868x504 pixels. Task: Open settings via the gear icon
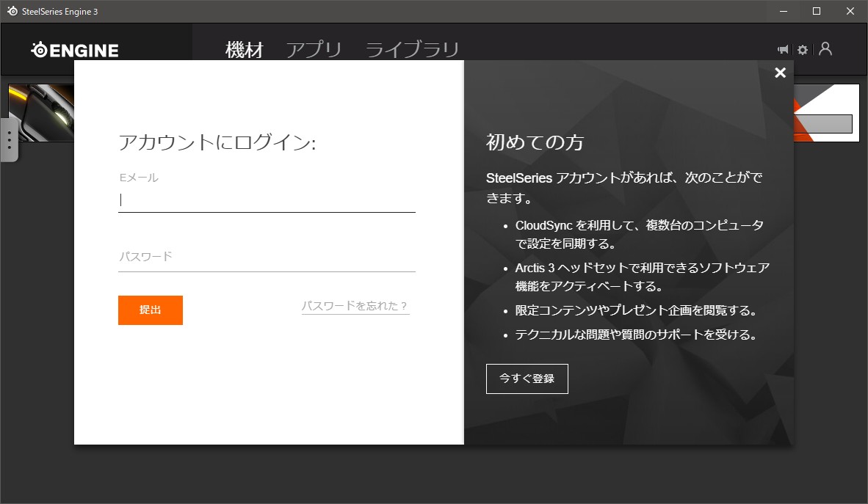[x=803, y=50]
